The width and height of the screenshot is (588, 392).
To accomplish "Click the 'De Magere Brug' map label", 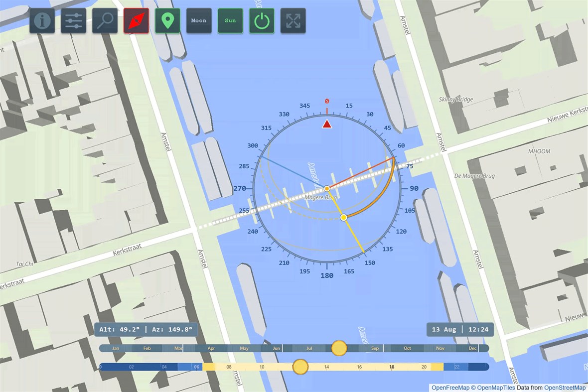I will click(474, 176).
